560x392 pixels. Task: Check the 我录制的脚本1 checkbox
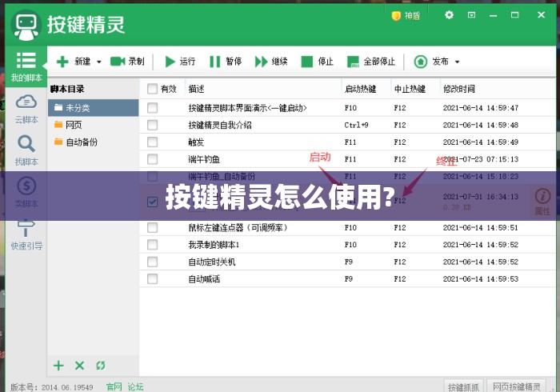[153, 245]
